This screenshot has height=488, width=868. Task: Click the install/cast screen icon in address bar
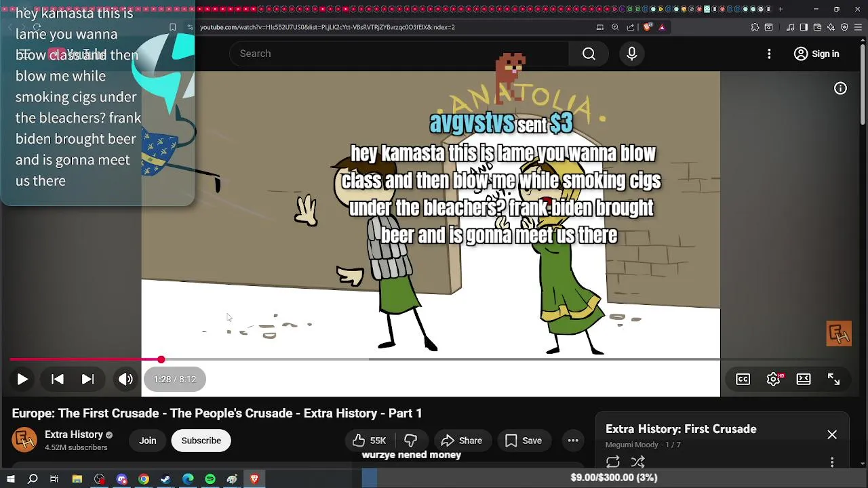600,27
